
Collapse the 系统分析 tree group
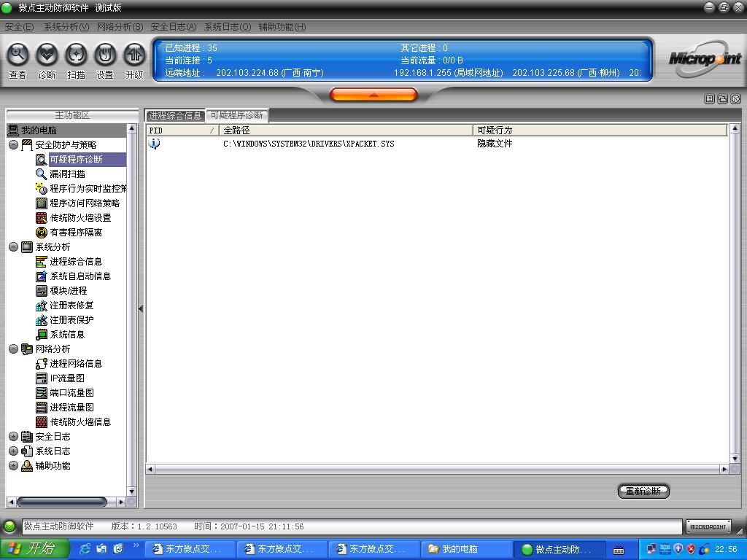[x=13, y=246]
